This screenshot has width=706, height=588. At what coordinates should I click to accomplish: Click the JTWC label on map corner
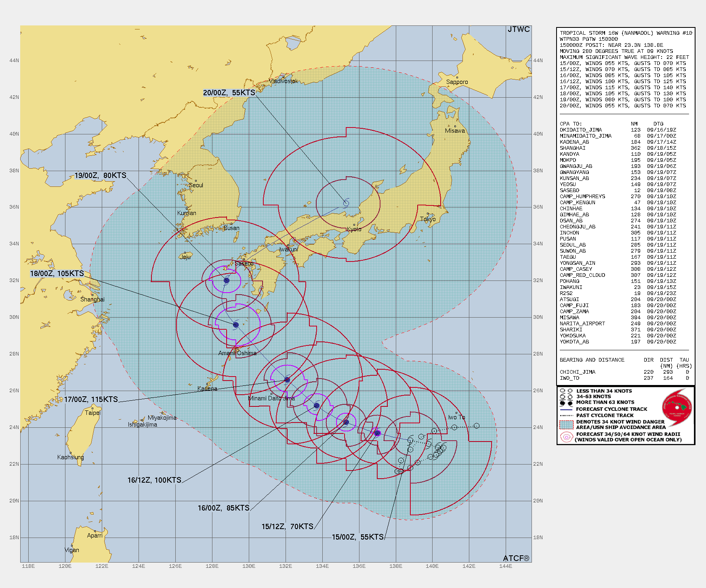click(x=519, y=29)
